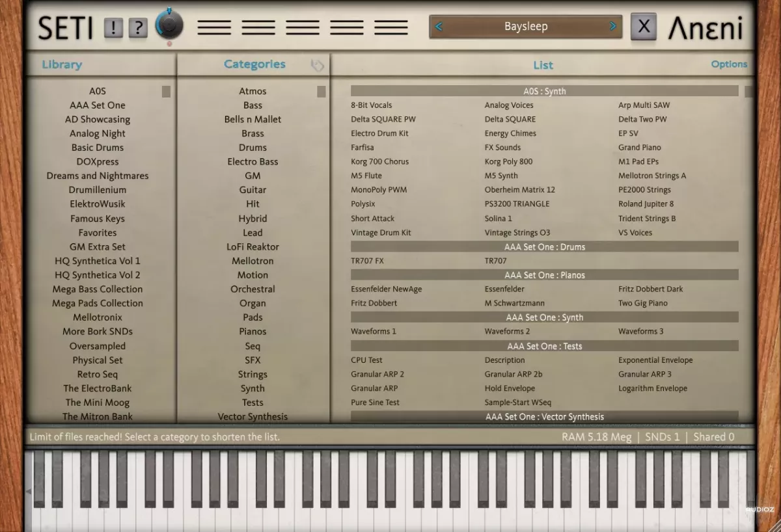Click the RAM 5.18 Meg status readout
The image size is (781, 532).
click(x=596, y=437)
